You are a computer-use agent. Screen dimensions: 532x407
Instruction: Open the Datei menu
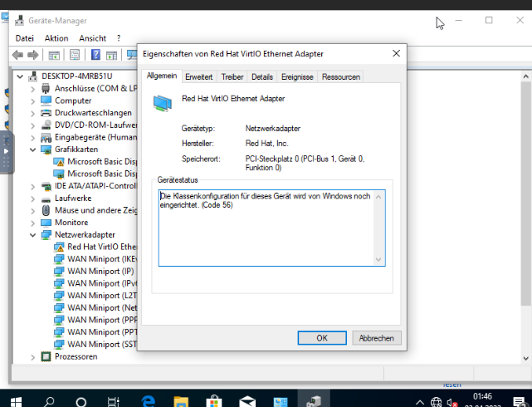coord(25,38)
